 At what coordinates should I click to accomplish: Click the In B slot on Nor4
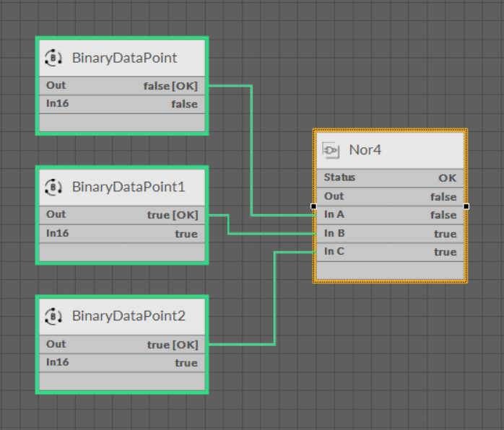(x=334, y=233)
